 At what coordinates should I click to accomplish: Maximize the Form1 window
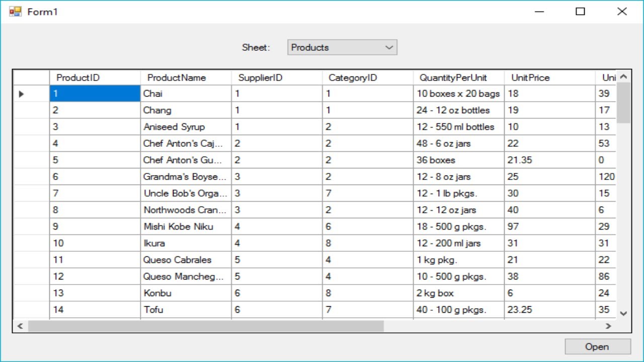(x=580, y=12)
